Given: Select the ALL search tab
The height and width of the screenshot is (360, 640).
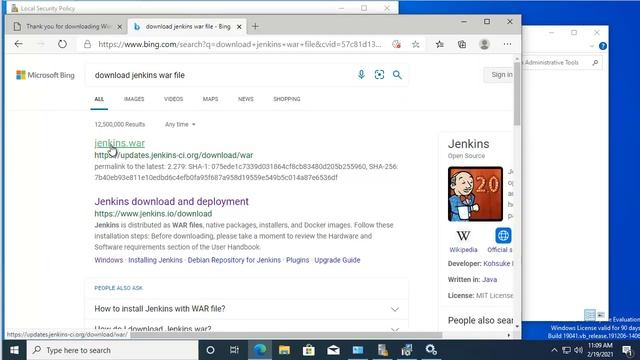Looking at the screenshot, I should 99,99.
